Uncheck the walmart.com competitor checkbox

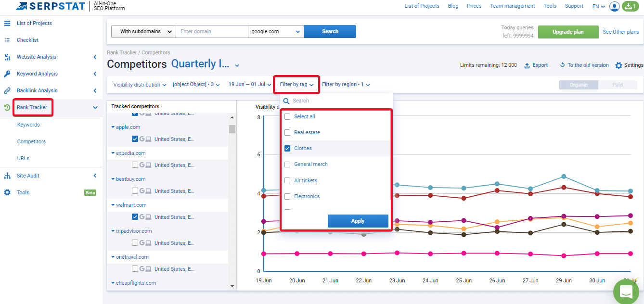click(135, 217)
